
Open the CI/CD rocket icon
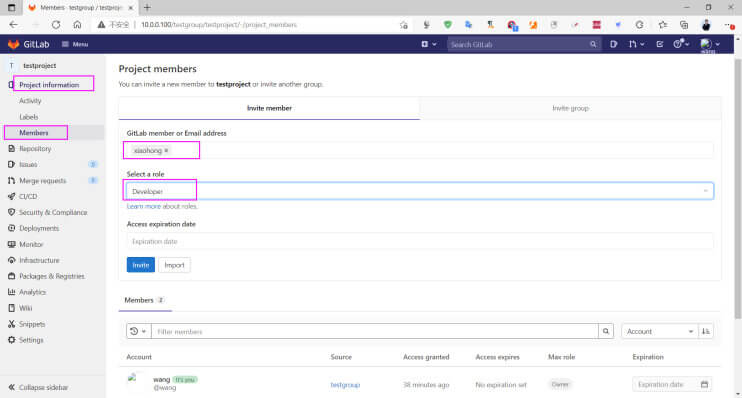click(11, 196)
